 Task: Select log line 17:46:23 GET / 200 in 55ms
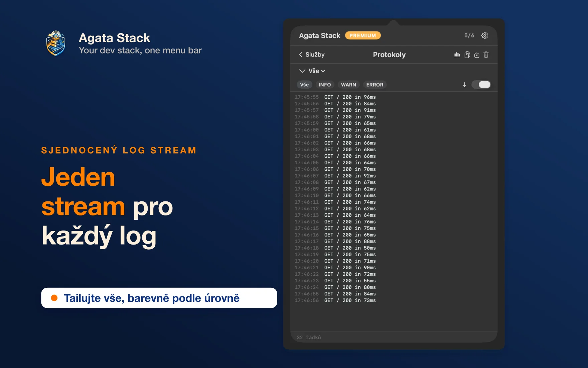tap(335, 281)
